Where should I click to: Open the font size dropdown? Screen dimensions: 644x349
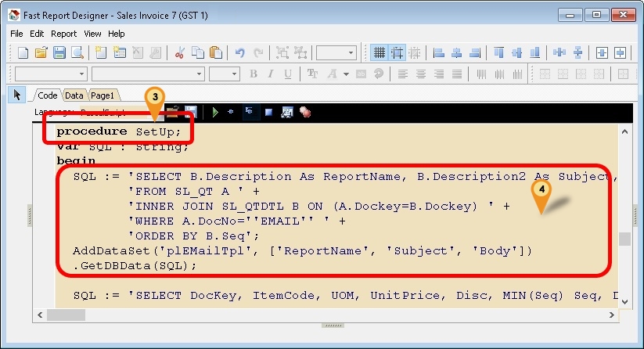click(x=234, y=74)
